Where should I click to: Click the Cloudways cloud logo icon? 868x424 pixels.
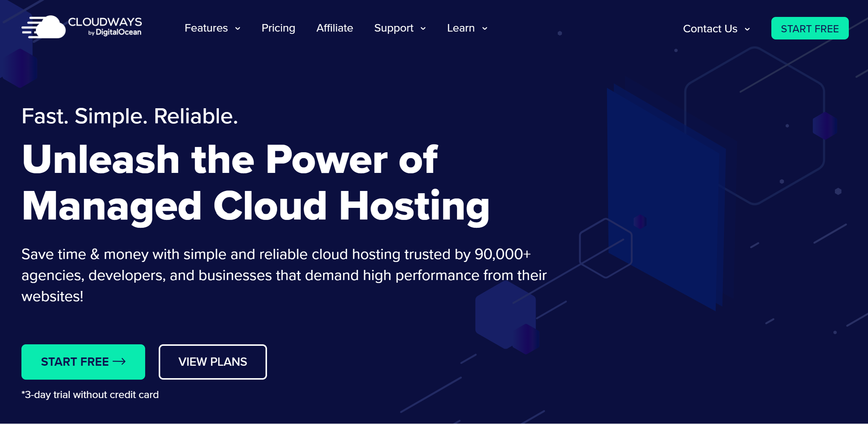pyautogui.click(x=44, y=27)
